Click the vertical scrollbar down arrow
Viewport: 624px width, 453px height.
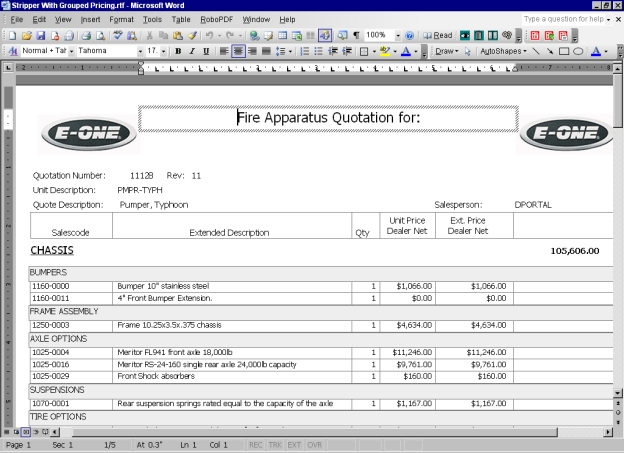tap(618, 393)
